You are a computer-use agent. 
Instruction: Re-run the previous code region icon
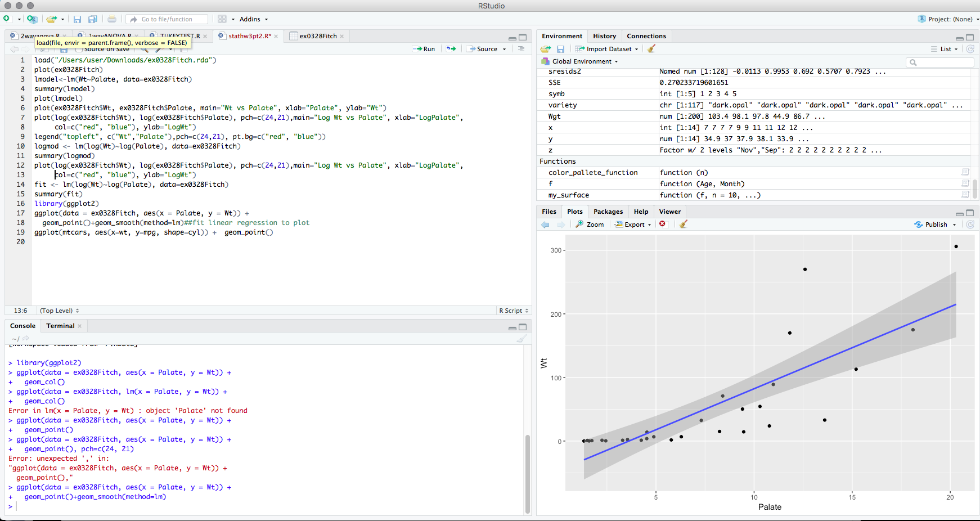(x=451, y=49)
